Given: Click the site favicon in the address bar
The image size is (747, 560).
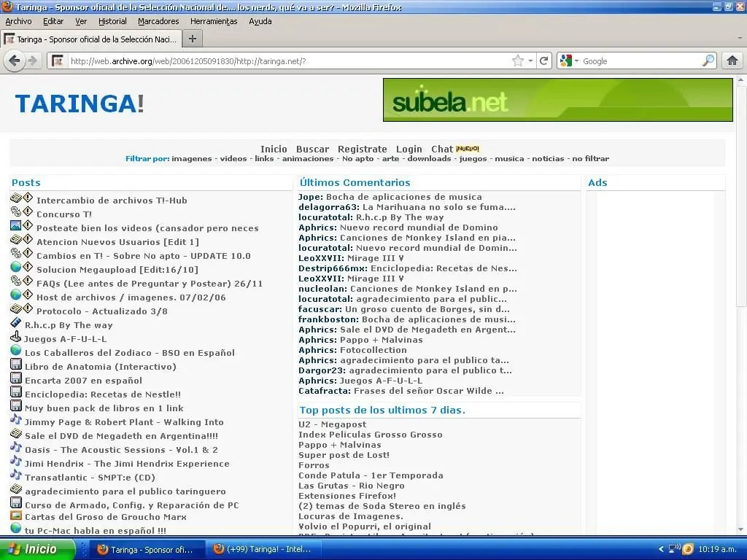Looking at the screenshot, I should click(x=57, y=61).
